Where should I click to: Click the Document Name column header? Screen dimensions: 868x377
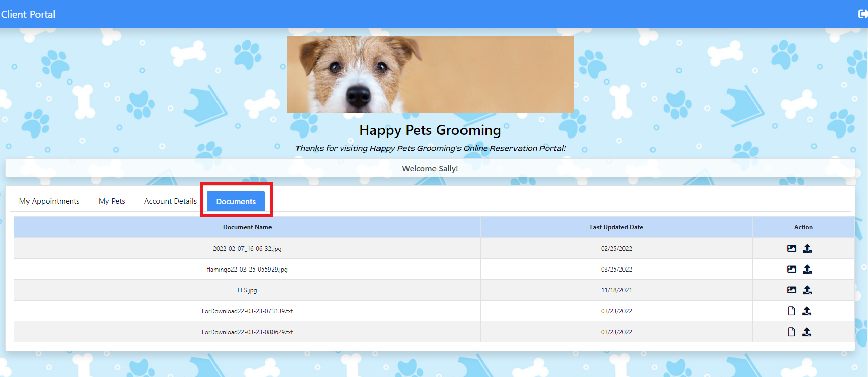tap(247, 227)
